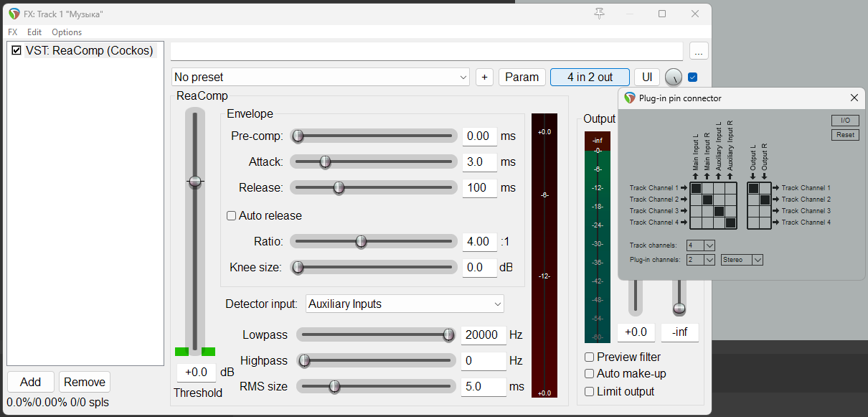Click the Highpass 0 Hz field
The height and width of the screenshot is (417, 868).
click(x=483, y=360)
